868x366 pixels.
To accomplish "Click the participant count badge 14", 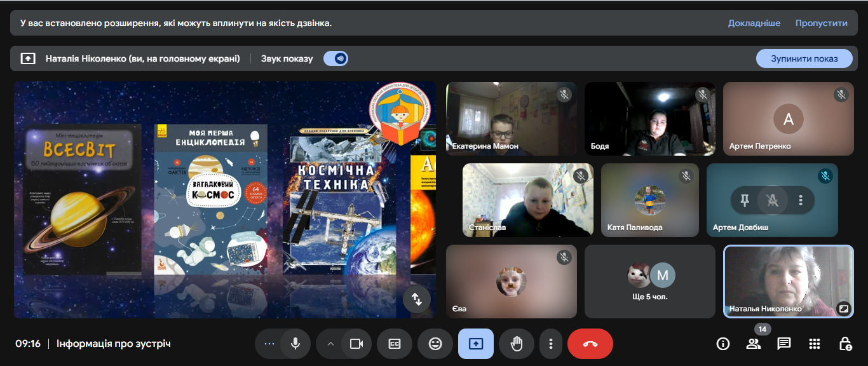I will tap(763, 329).
